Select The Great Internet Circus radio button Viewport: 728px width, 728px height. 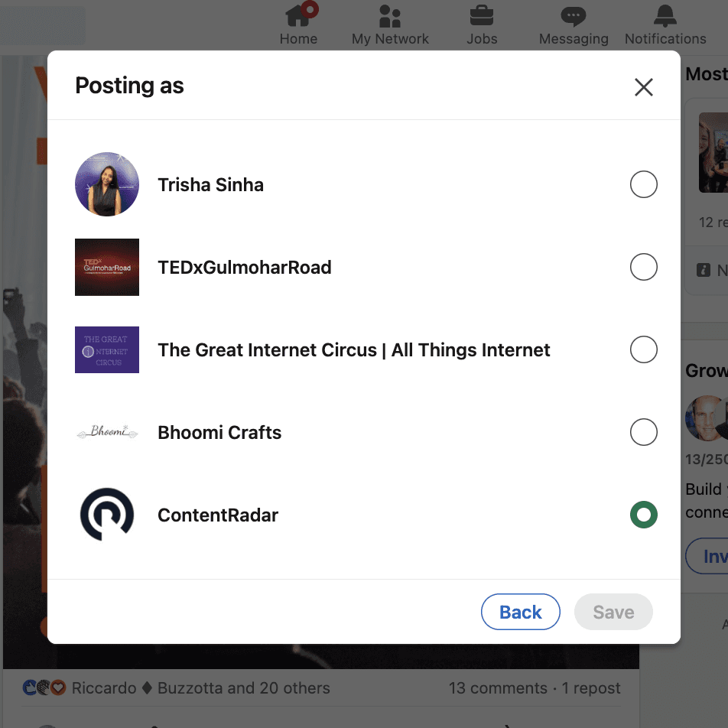pyautogui.click(x=644, y=349)
